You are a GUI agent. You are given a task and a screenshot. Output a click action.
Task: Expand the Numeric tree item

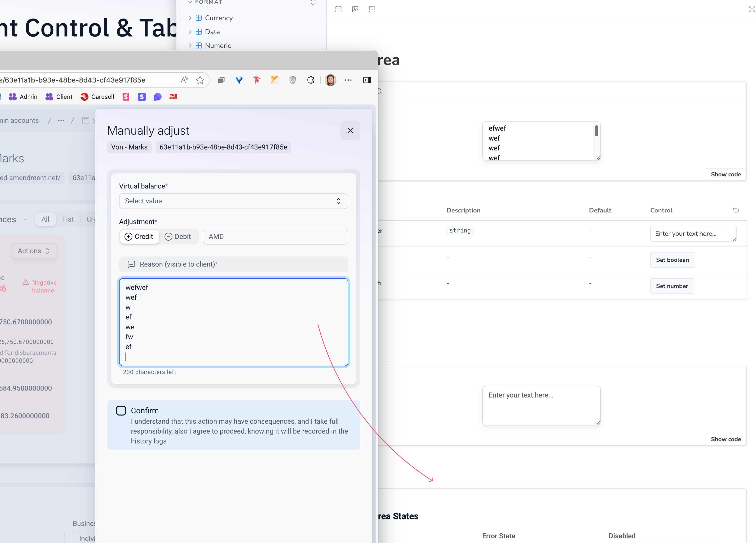click(x=190, y=45)
